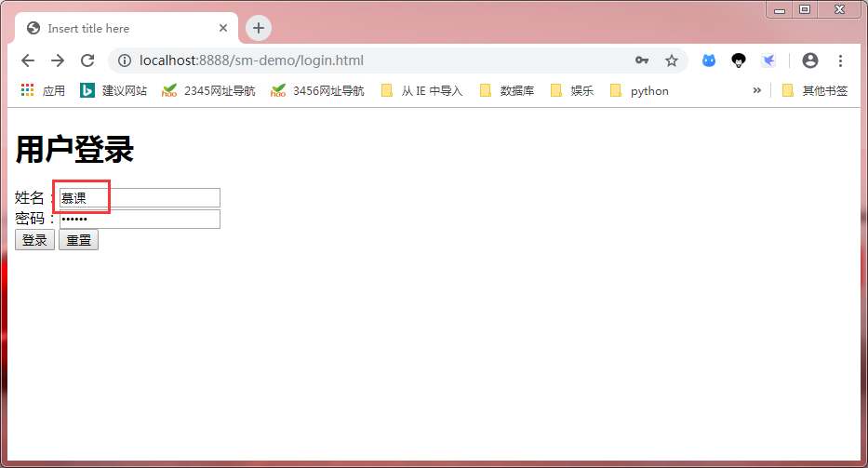The height and width of the screenshot is (468, 868).
Task: Open saved password key icon
Action: click(642, 60)
